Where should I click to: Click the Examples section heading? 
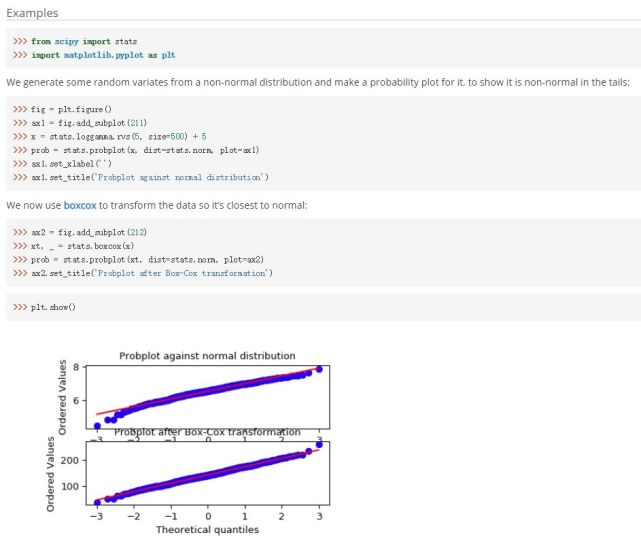[32, 13]
